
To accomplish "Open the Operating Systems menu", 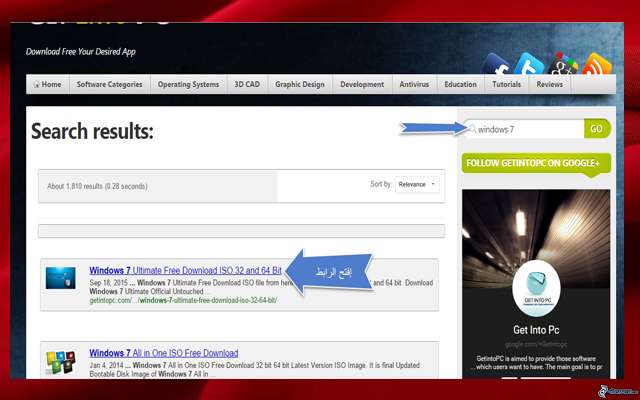I will click(x=188, y=84).
